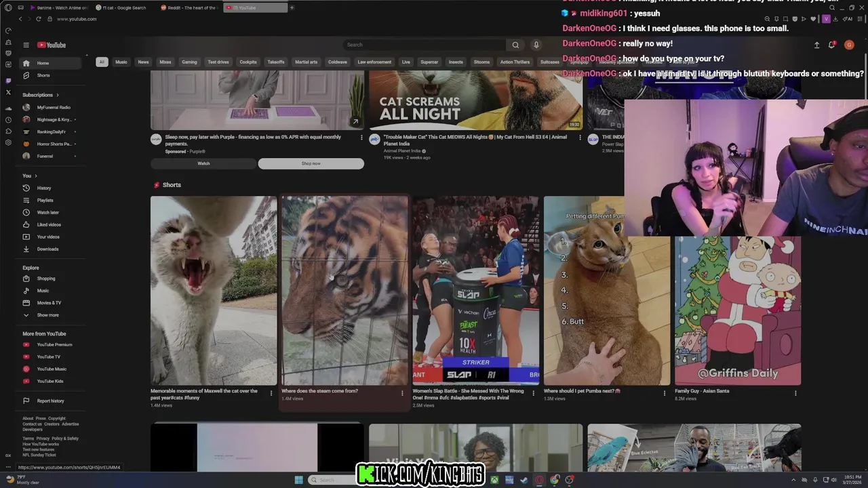Viewport: 868px width, 488px height.
Task: Open the YouTube hamburger guide menu
Action: click(26, 45)
